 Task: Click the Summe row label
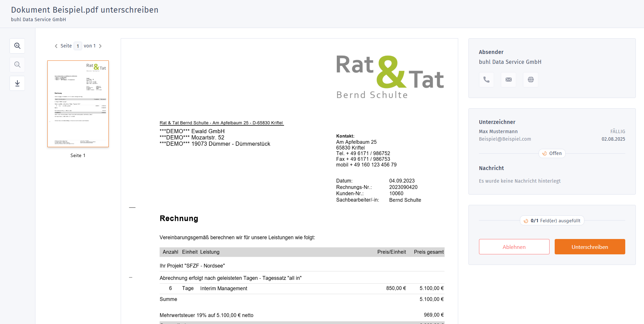(168, 299)
